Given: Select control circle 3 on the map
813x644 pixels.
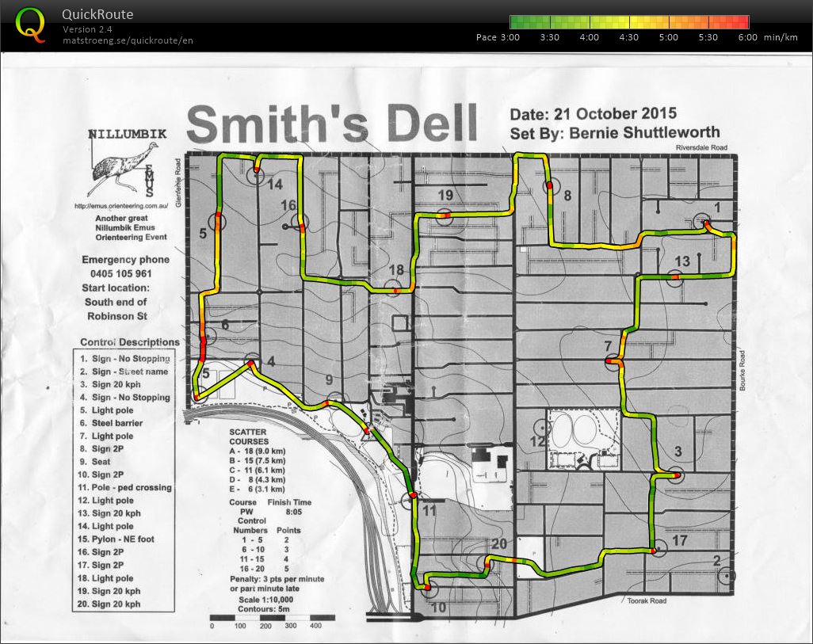Looking at the screenshot, I should click(674, 475).
